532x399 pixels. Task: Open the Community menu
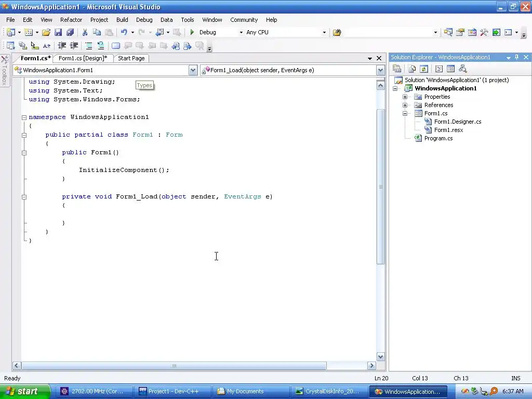244,20
